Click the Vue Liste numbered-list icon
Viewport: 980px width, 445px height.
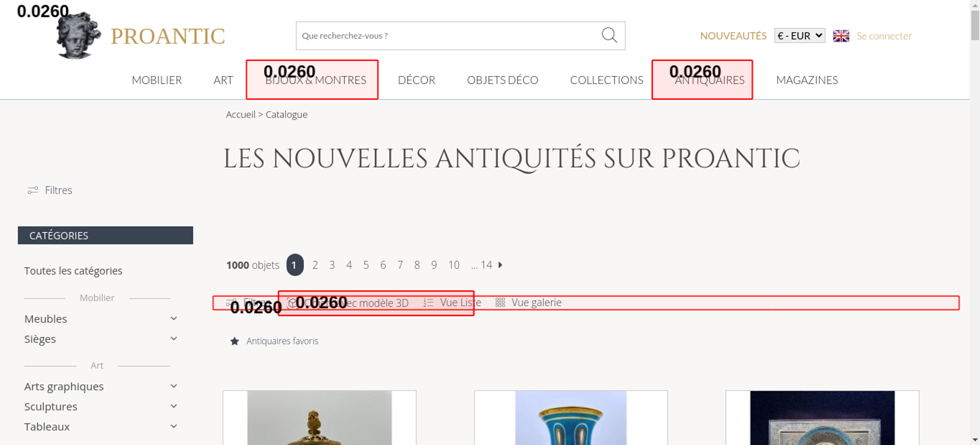428,303
